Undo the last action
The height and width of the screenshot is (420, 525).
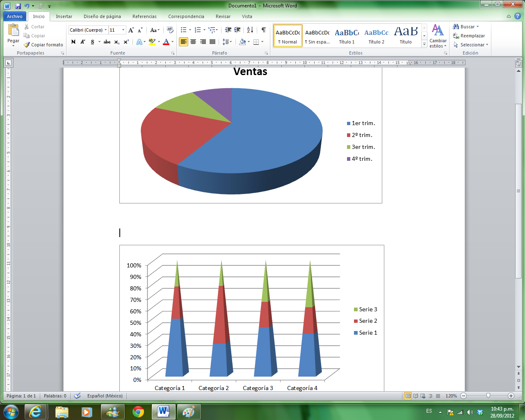point(27,6)
